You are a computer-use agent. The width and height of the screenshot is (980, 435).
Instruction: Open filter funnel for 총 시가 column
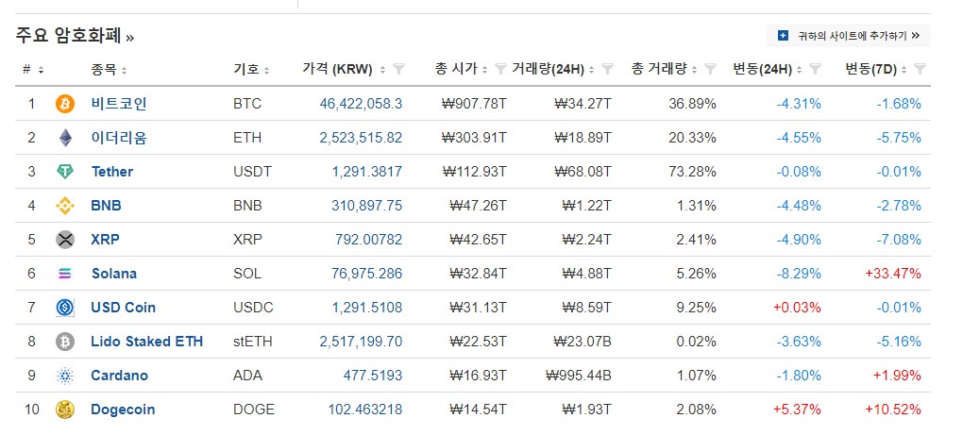[500, 70]
